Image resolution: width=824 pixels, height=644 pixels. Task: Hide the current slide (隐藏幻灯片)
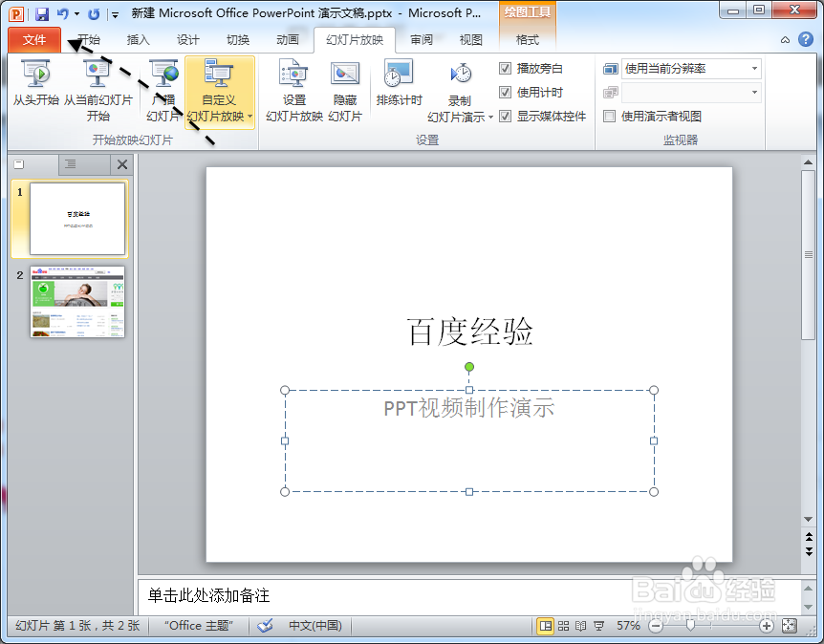pos(345,91)
